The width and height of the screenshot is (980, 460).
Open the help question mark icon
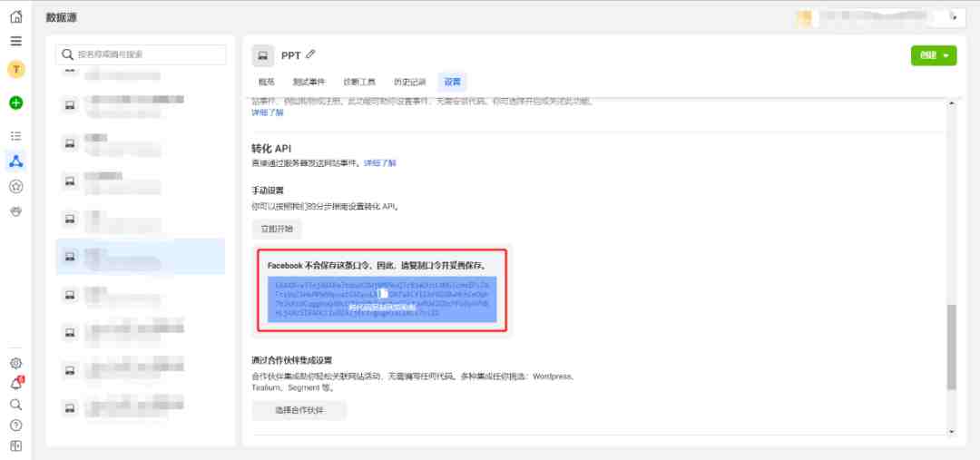tap(16, 425)
